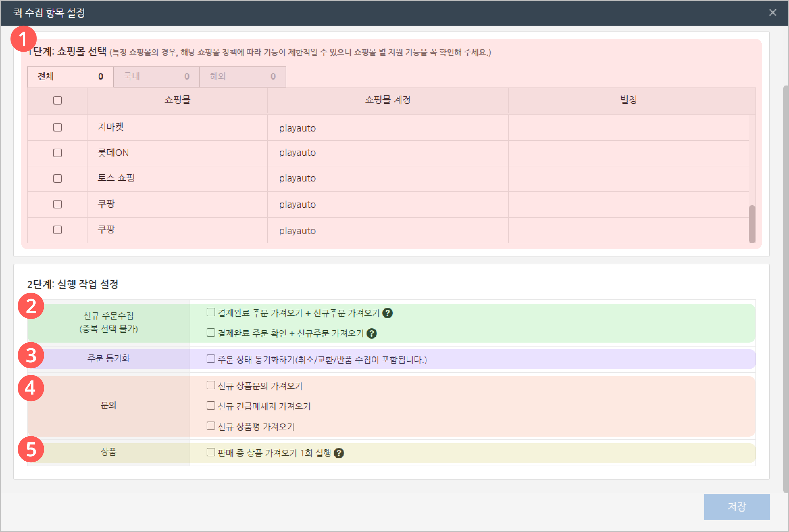Image resolution: width=789 pixels, height=532 pixels.
Task: Check 신규 긴급메세지 가져오기
Action: 211,405
